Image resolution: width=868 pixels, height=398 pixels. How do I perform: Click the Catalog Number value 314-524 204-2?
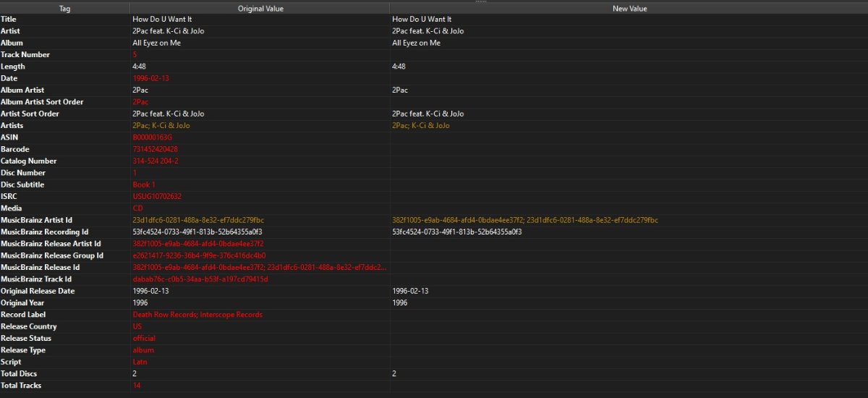pos(156,161)
